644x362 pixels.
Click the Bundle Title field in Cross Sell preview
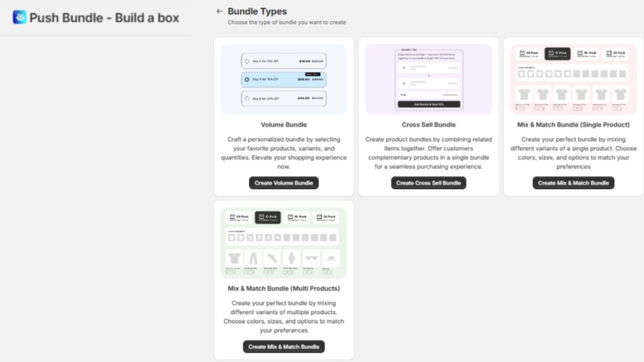click(x=408, y=49)
